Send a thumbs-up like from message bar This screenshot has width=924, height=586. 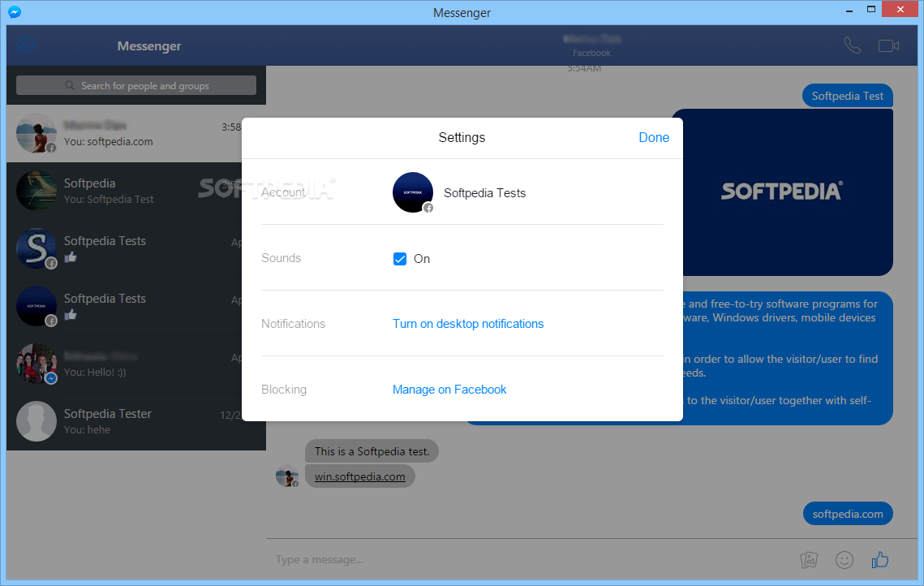(880, 559)
